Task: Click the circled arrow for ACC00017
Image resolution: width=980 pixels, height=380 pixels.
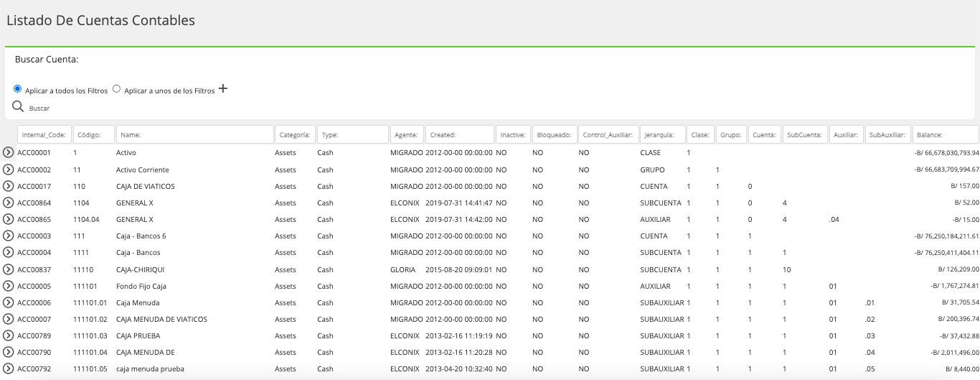Action: coord(9,186)
